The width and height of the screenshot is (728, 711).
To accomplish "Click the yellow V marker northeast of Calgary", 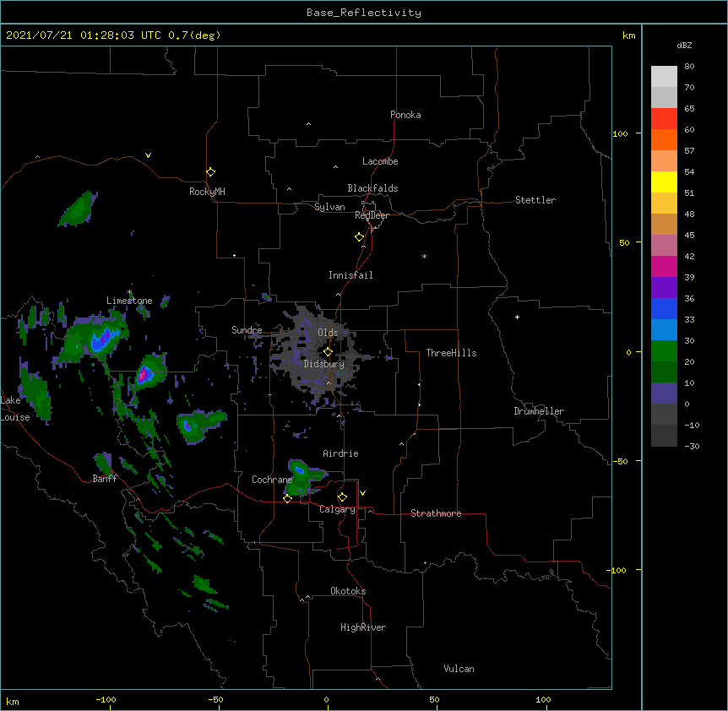I will point(362,493).
